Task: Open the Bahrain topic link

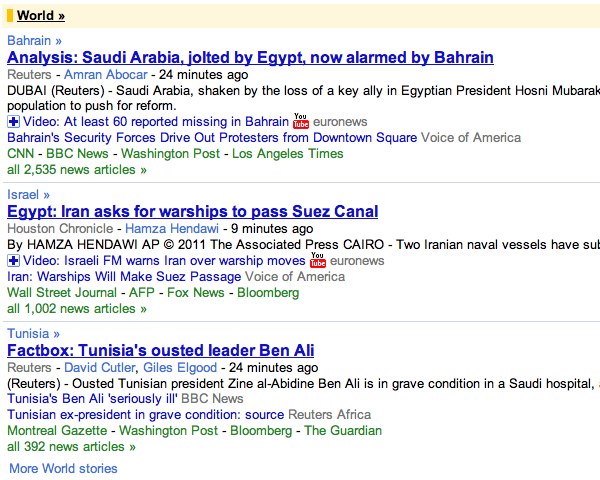Action: click(34, 41)
